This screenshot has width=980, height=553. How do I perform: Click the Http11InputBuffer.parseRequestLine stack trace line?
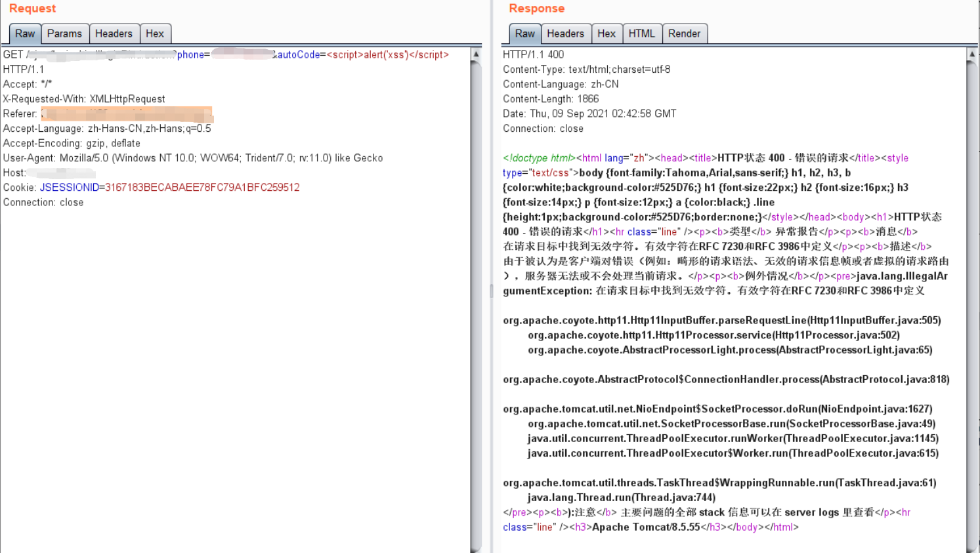click(x=722, y=320)
